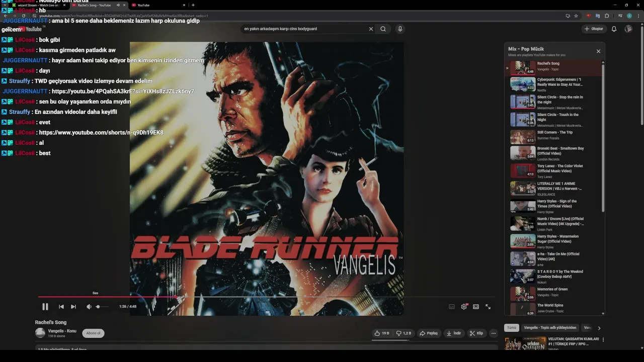Click the search magnifier button
The image size is (644, 362).
tap(383, 29)
